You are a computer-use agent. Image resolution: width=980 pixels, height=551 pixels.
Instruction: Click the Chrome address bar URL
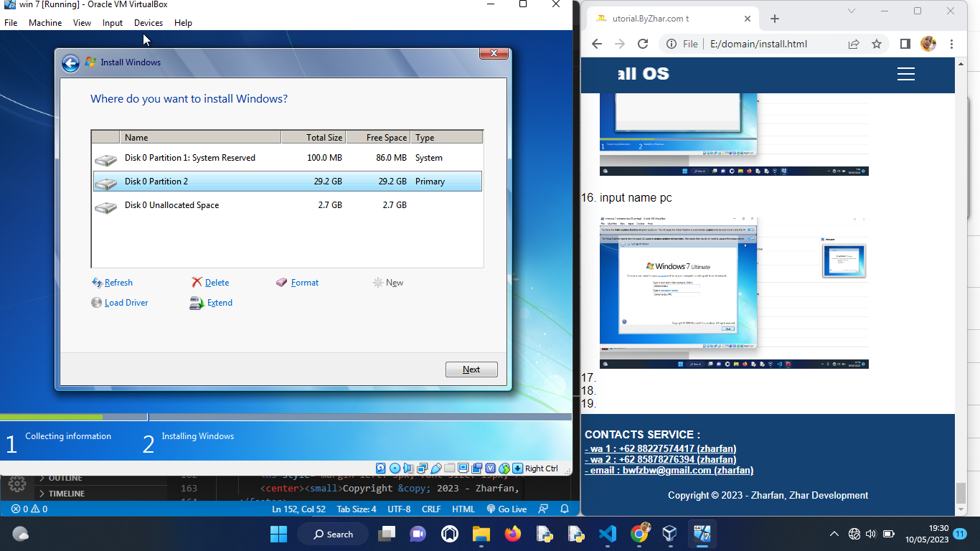pos(758,44)
